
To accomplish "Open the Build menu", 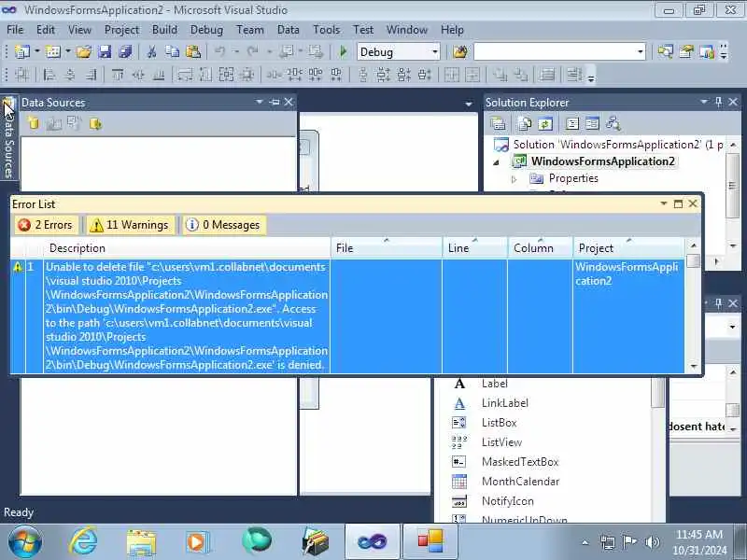I will (x=164, y=30).
